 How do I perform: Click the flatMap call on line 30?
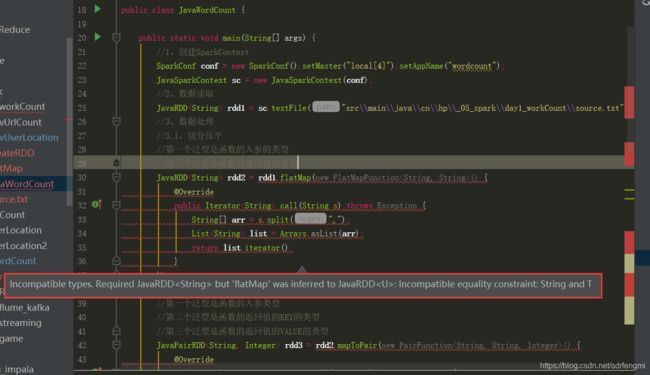click(x=296, y=177)
